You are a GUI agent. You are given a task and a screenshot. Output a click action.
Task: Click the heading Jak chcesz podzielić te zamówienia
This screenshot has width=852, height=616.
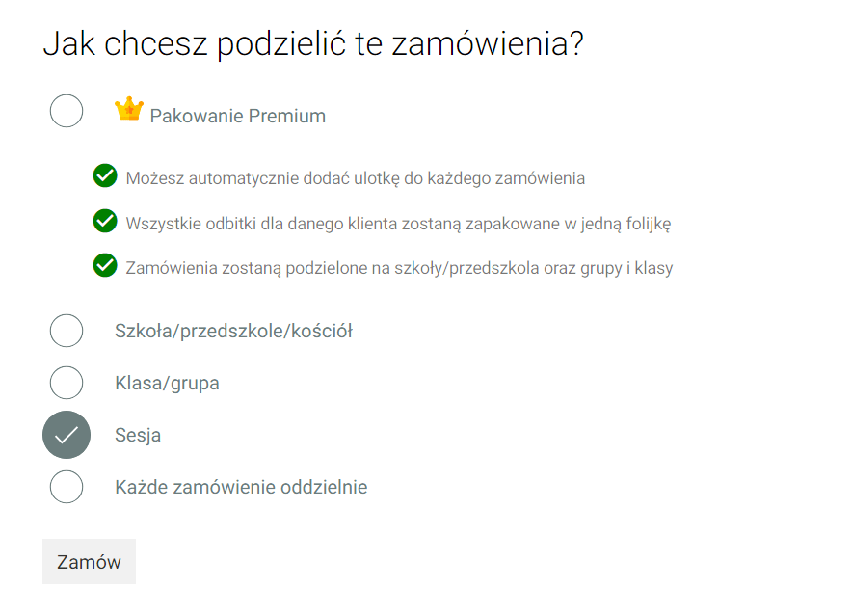313,44
